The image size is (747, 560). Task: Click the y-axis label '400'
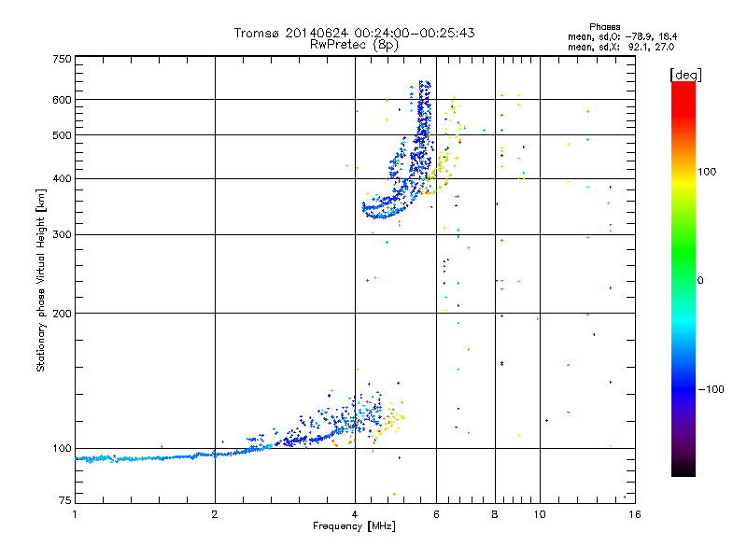coord(62,178)
